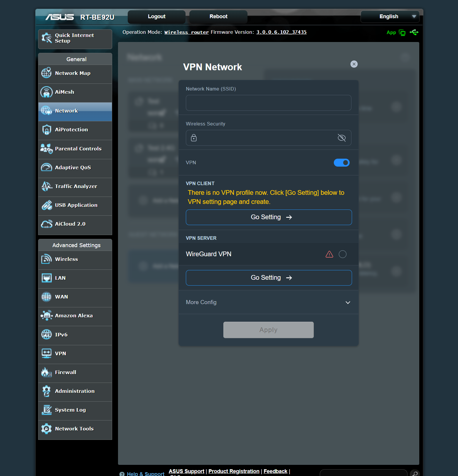
Task: Click the USB Application icon
Action: pos(46,205)
